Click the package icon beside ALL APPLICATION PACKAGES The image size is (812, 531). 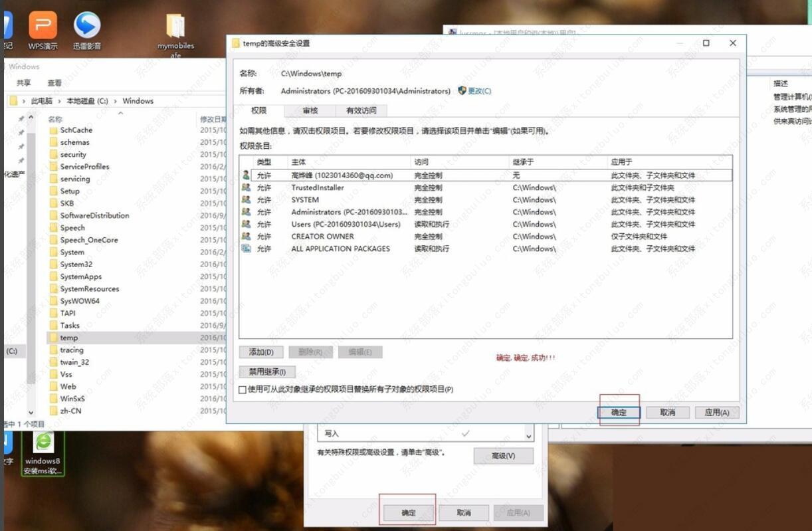(x=247, y=249)
